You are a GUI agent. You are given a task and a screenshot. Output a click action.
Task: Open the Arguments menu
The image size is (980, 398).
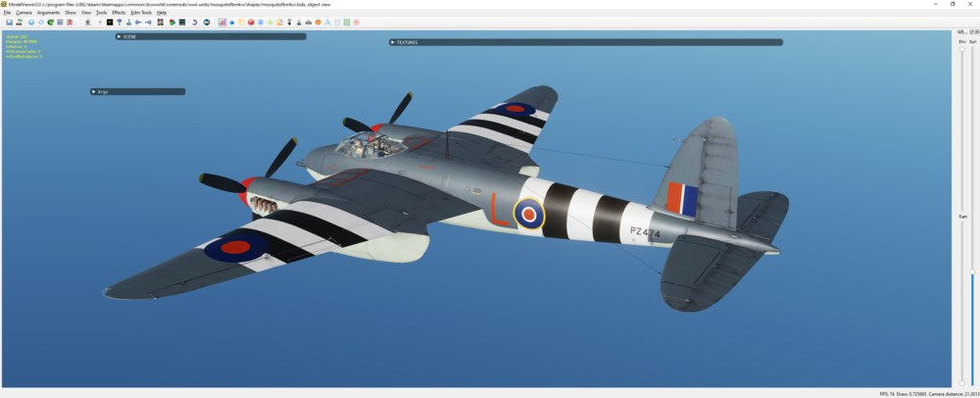(x=48, y=13)
